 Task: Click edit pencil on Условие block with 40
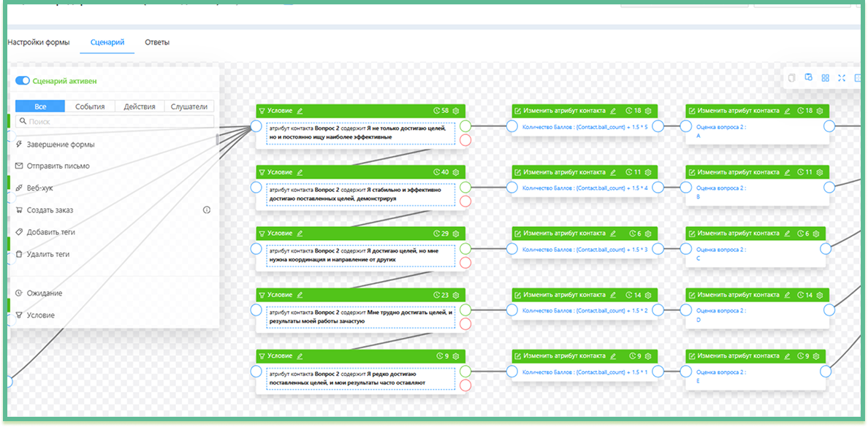(x=300, y=172)
